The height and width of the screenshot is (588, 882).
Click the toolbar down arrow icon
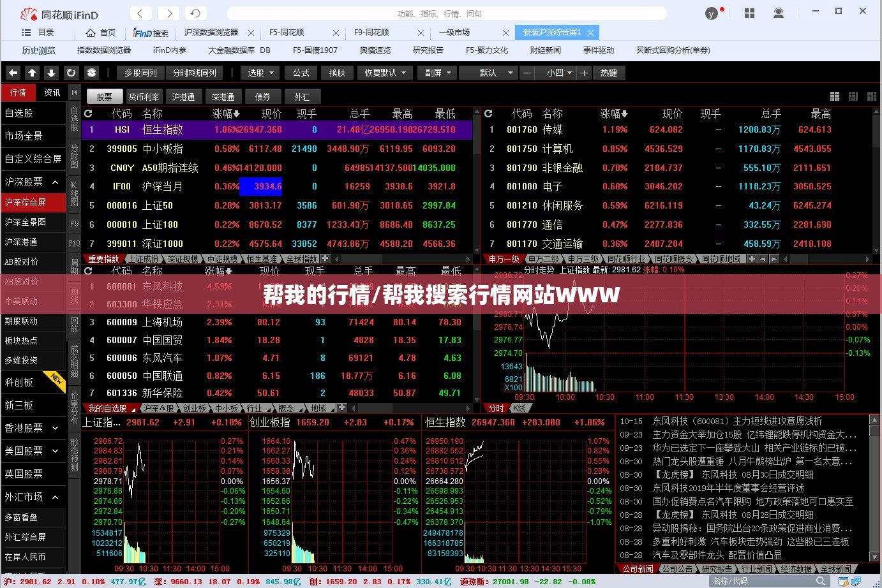(x=52, y=73)
